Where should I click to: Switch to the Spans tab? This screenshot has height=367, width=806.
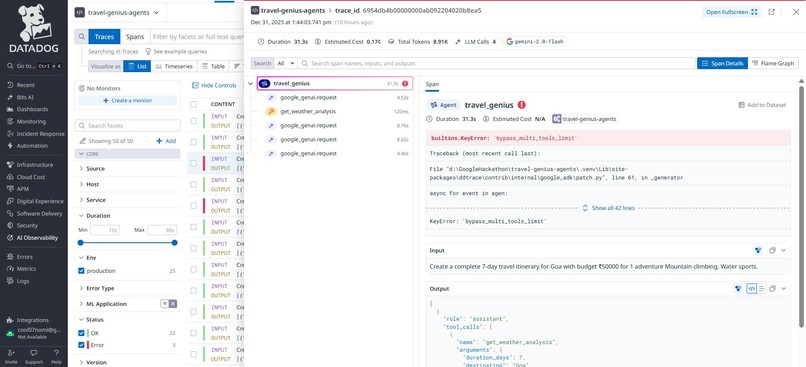(x=135, y=37)
